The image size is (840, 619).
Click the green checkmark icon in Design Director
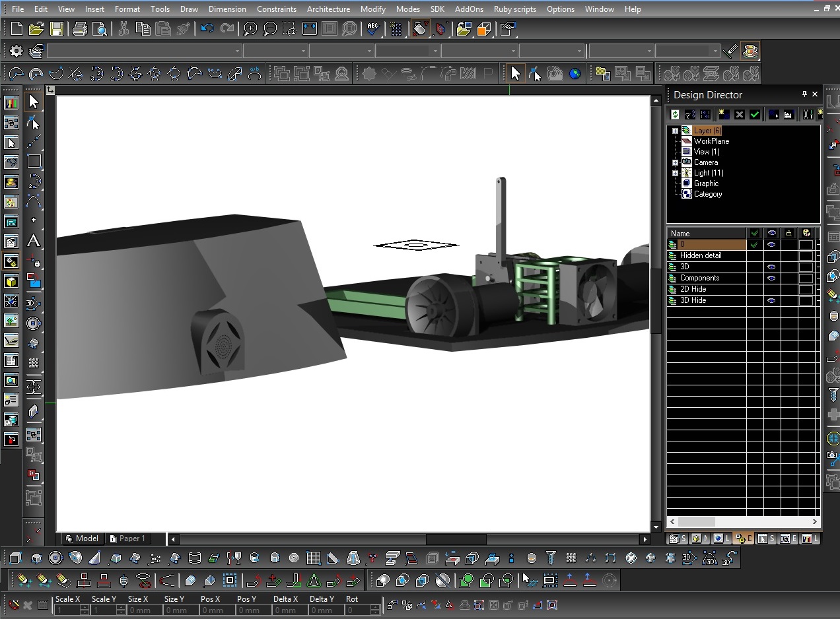(754, 115)
